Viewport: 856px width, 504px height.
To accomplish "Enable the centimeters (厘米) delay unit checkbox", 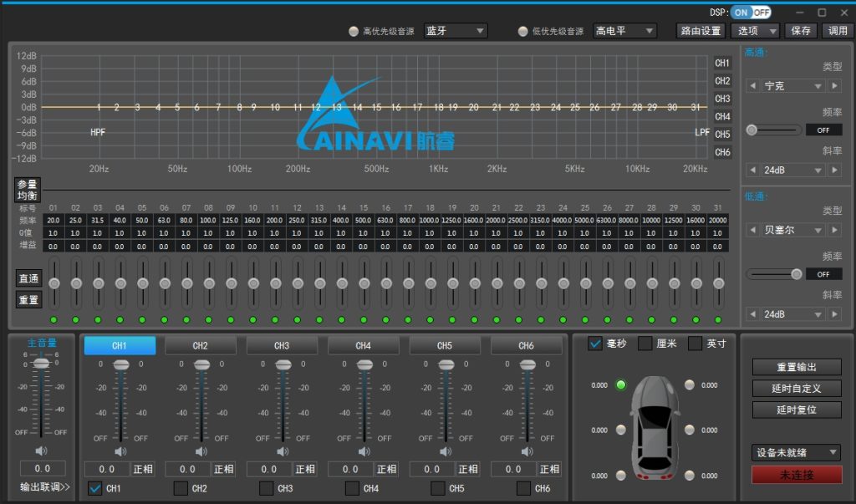I will [x=645, y=344].
